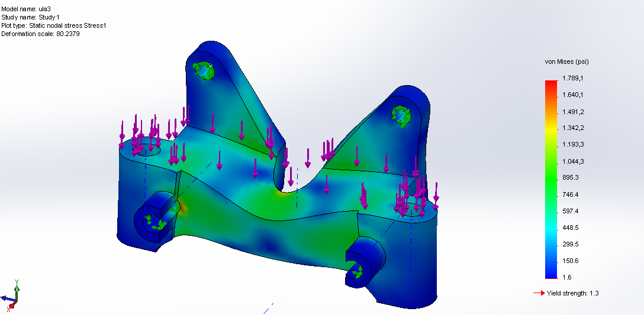The image size is (644, 315).
Task: Click the orange high-stress spot beside the left boss
Action: pyautogui.click(x=182, y=207)
